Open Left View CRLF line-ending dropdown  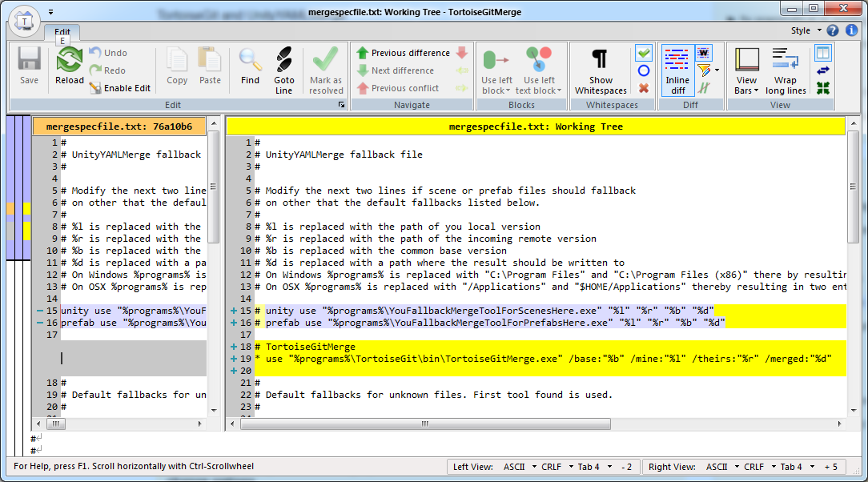tap(557, 467)
